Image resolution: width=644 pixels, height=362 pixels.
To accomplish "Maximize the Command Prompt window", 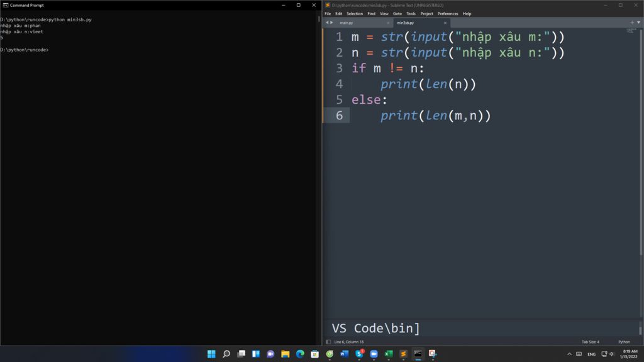I will coord(299,5).
